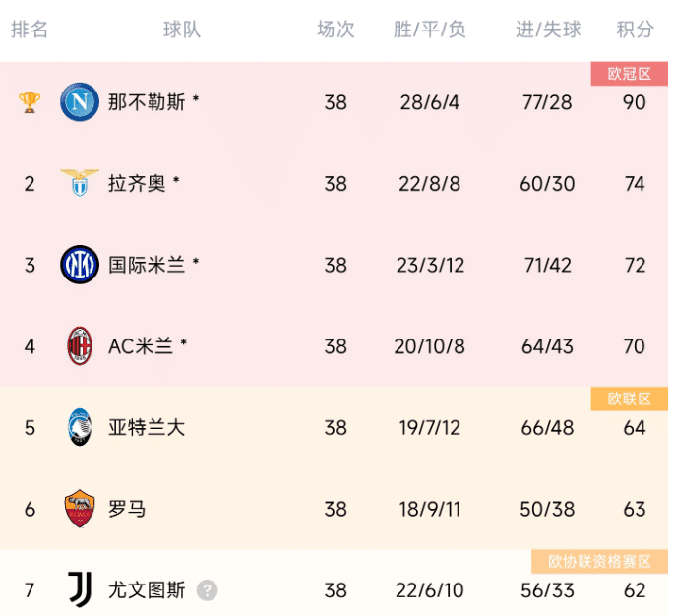This screenshot has width=673, height=616.
Task: Click the gold trophy icon
Action: [x=30, y=102]
